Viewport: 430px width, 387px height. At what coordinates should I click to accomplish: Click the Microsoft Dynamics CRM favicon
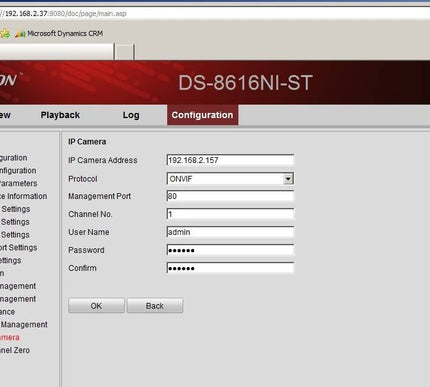(20, 33)
